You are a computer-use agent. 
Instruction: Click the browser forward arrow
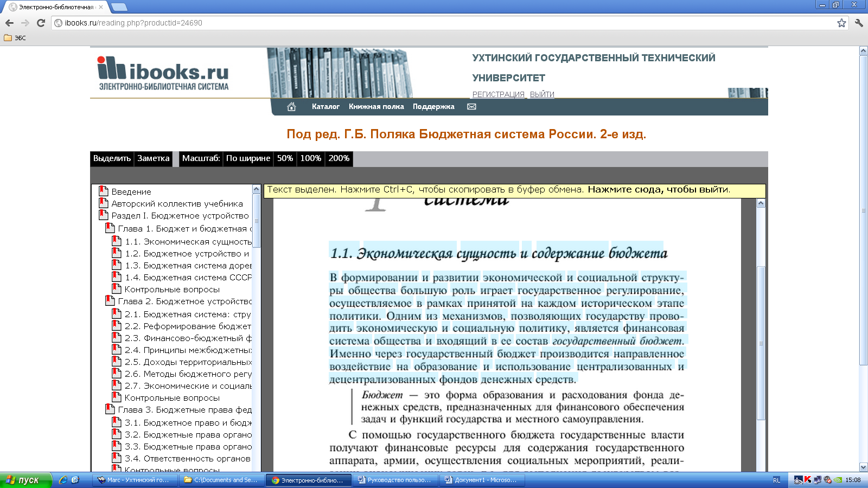(x=25, y=23)
